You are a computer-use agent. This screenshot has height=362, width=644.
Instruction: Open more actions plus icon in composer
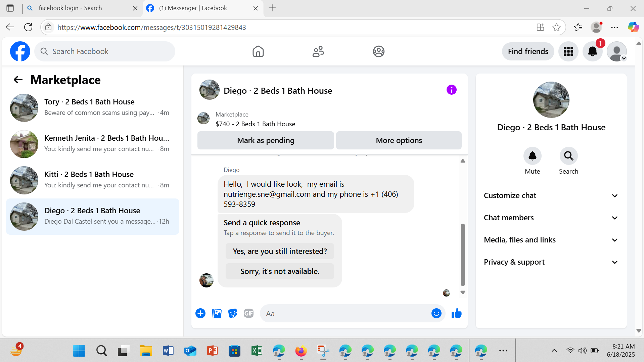pos(200,313)
